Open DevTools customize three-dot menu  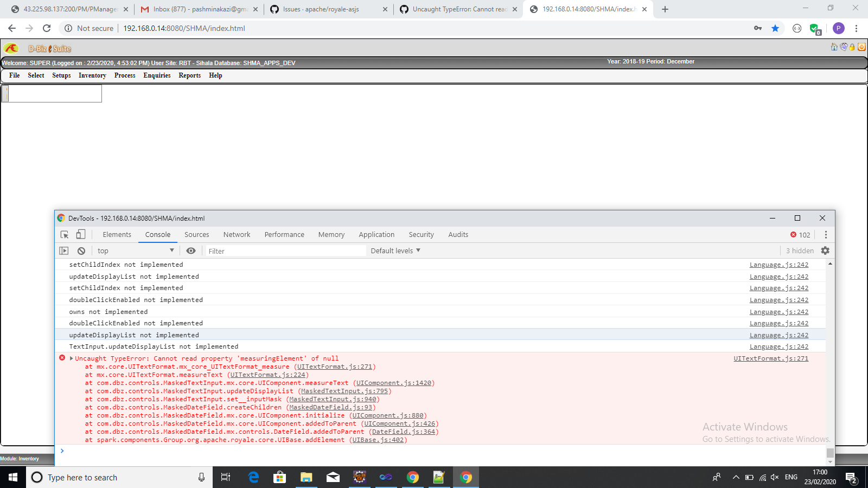point(826,235)
